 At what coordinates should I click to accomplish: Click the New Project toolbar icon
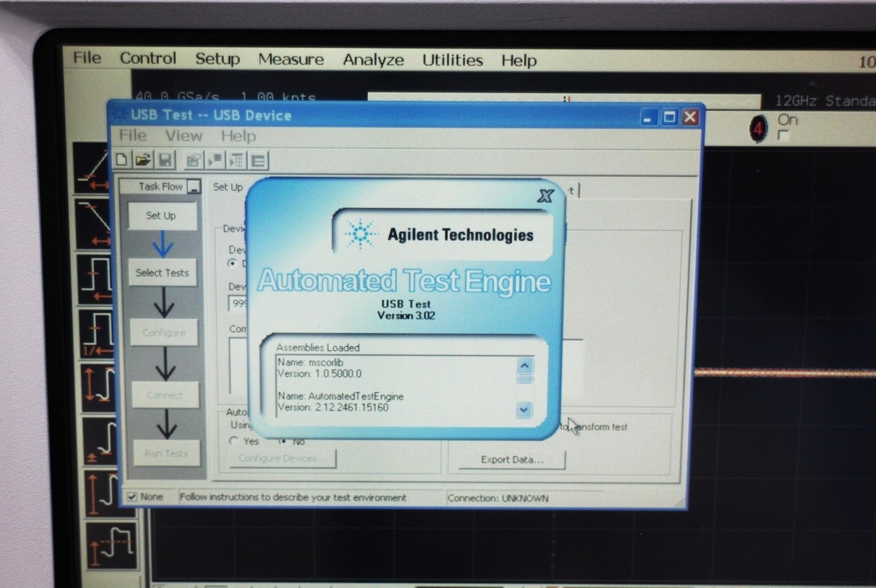[x=122, y=160]
